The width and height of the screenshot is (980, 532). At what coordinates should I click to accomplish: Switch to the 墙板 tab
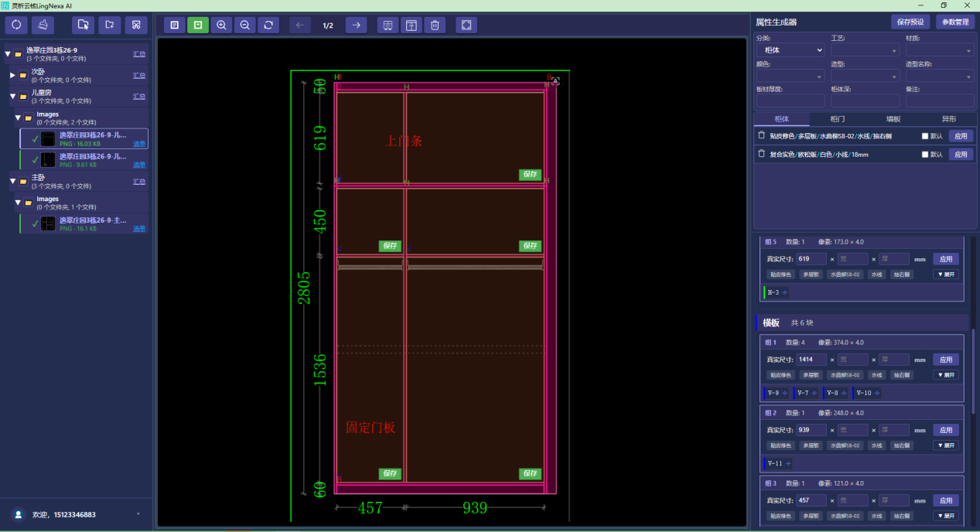coord(893,119)
